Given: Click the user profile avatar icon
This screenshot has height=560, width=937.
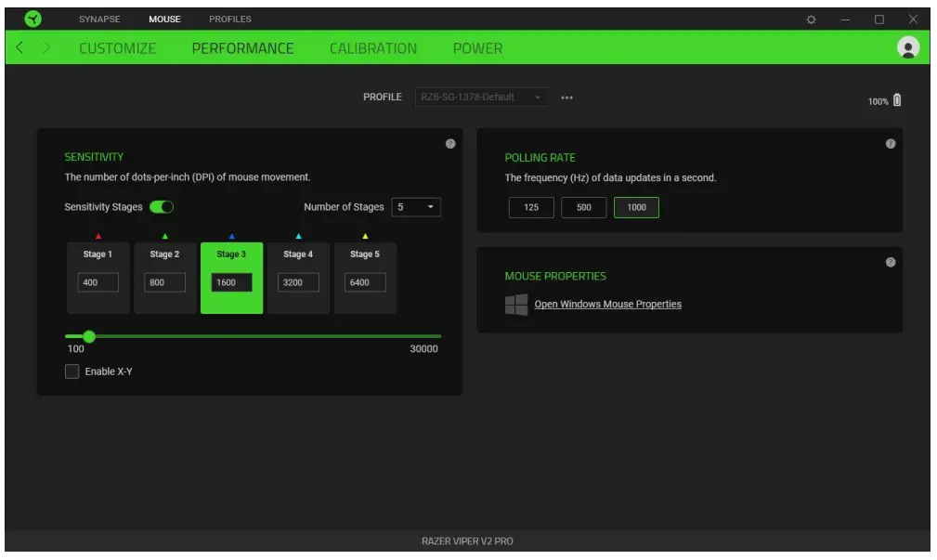Looking at the screenshot, I should coord(908,48).
